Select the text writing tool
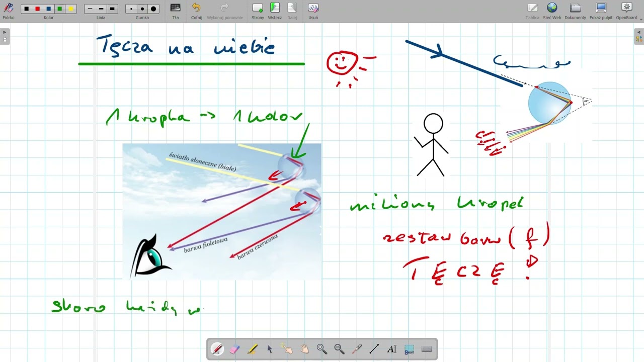 click(x=392, y=349)
